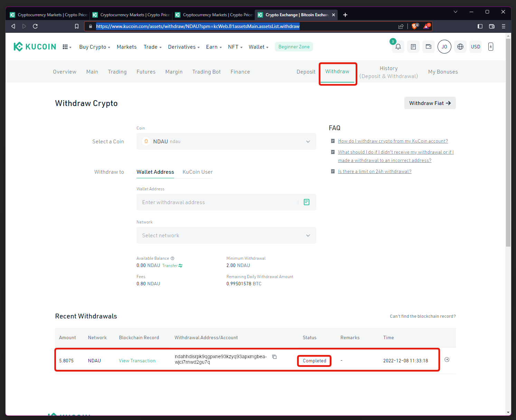This screenshot has height=420, width=516.
Task: Open the Deposit tab
Action: point(306,72)
